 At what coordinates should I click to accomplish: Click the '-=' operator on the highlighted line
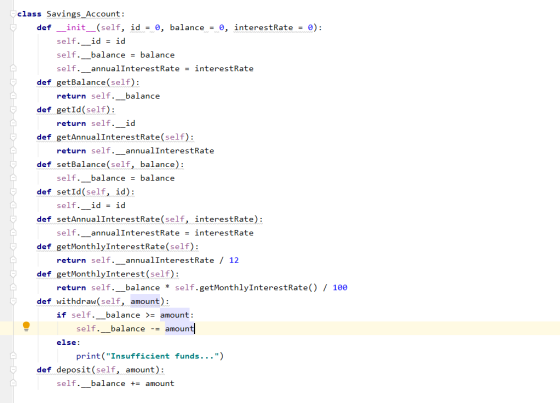[155, 329]
